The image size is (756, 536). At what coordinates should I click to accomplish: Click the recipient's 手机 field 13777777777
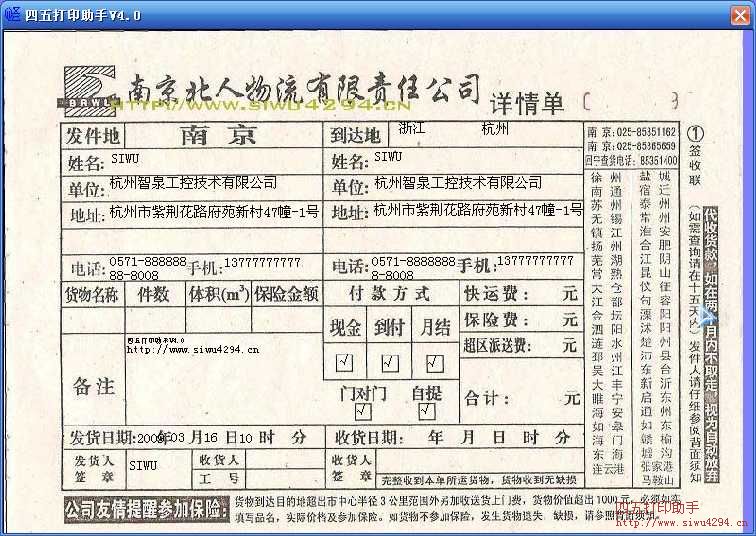[x=535, y=261]
